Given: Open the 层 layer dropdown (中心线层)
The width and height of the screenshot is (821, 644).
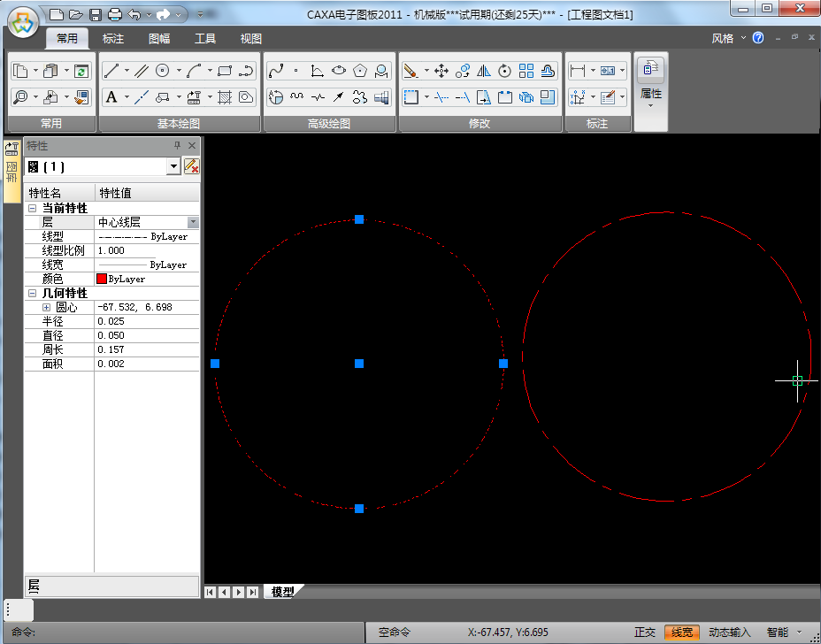Looking at the screenshot, I should point(193,223).
